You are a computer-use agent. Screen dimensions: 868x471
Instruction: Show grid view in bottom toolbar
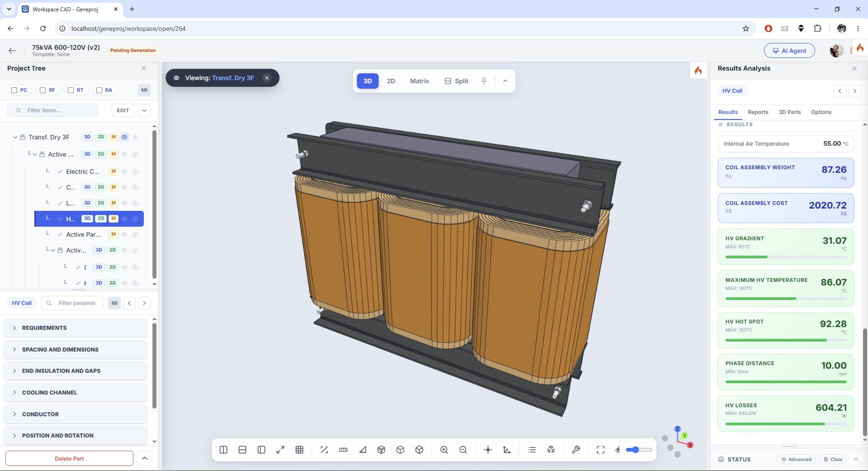pyautogui.click(x=299, y=450)
